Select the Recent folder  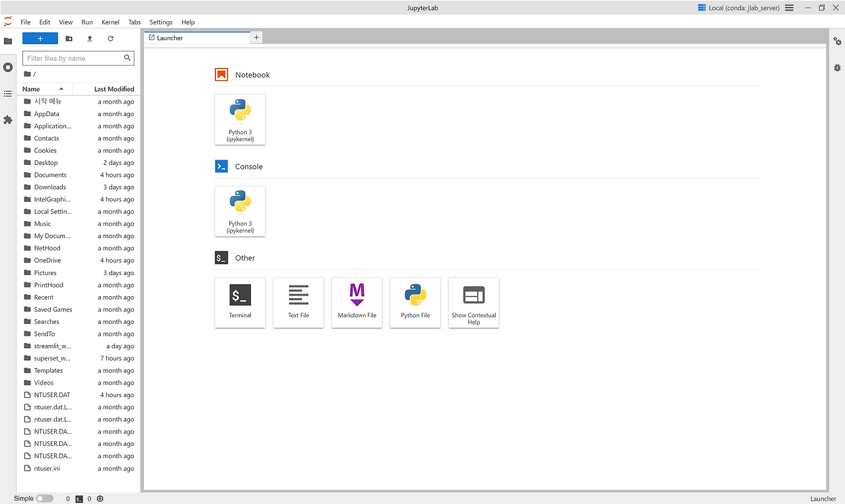coord(79,297)
